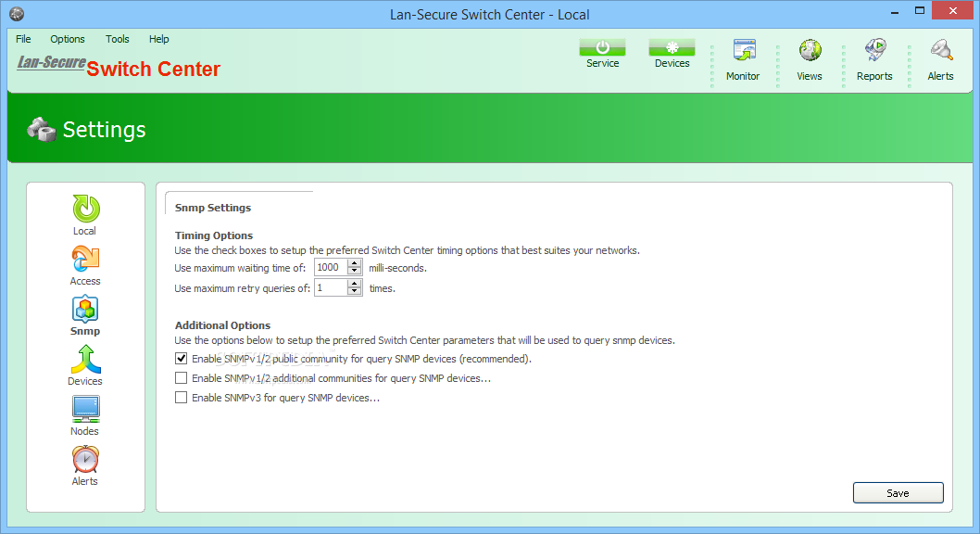This screenshot has height=534, width=980.
Task: Decrease the maximum waiting time value
Action: [x=355, y=272]
